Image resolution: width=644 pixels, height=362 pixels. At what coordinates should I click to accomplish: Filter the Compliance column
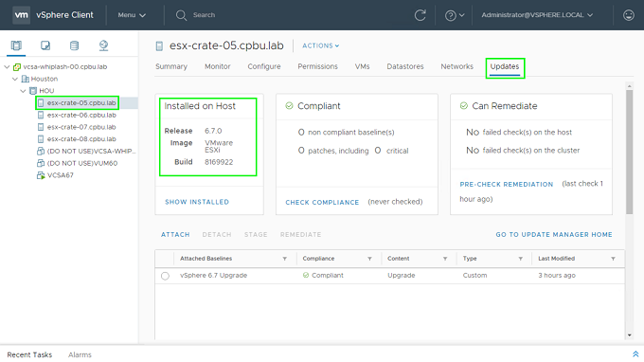click(369, 259)
